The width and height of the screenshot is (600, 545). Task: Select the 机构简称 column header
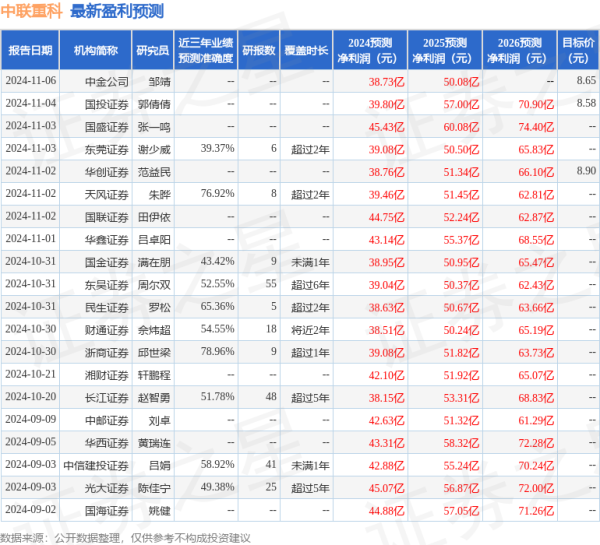96,50
